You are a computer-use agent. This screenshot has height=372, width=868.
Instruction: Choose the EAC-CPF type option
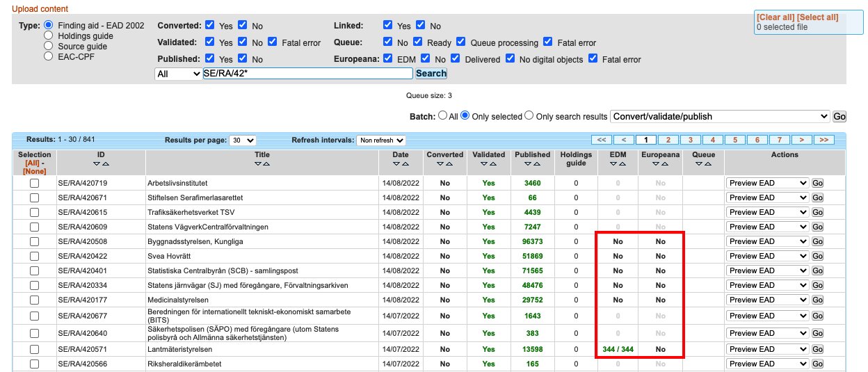coord(49,56)
